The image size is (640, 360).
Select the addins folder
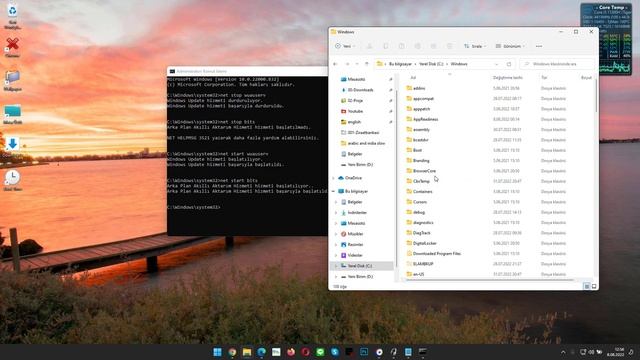[x=416, y=88]
